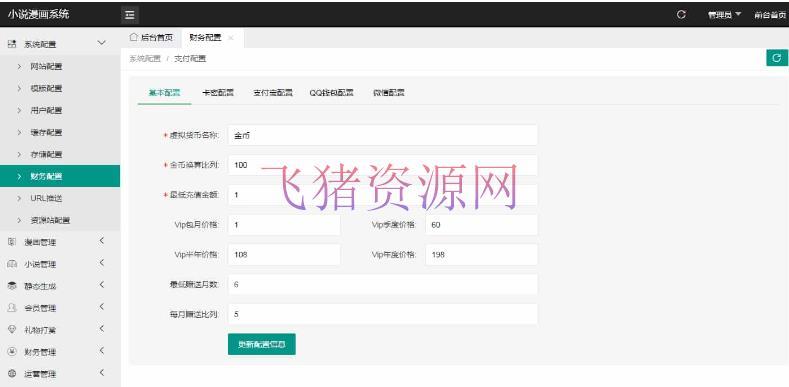
Task: Click the 会员管理 sidebar icon
Action: click(12, 308)
